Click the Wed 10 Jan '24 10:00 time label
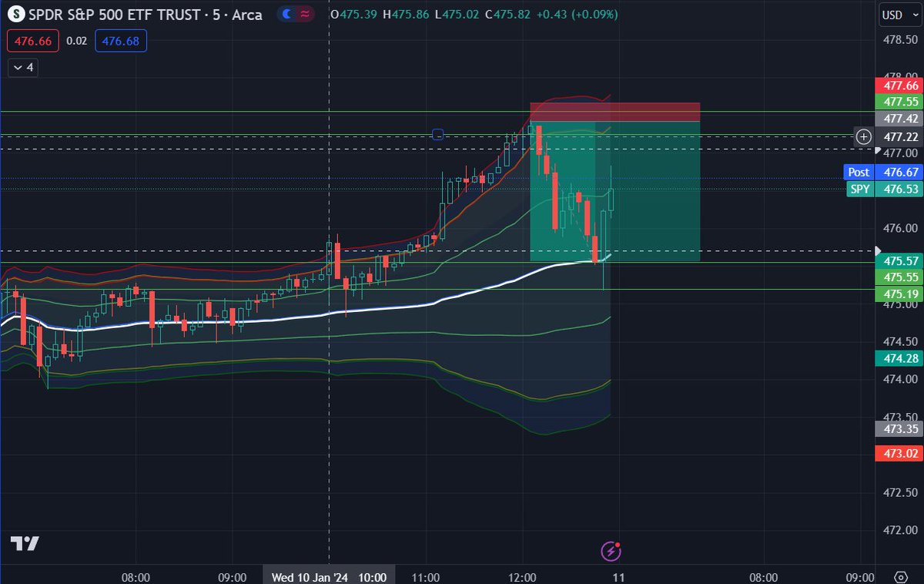The width and height of the screenshot is (924, 584). [x=329, y=576]
